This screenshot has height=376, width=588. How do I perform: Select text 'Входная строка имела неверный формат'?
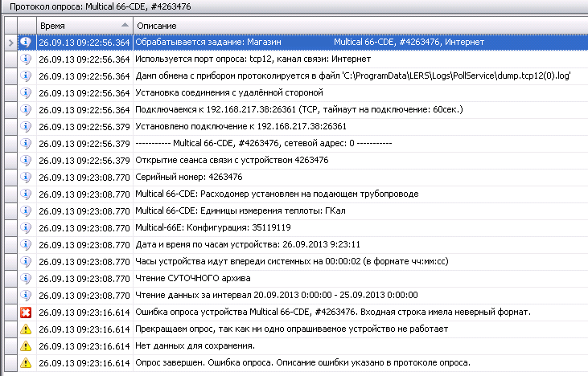pyautogui.click(x=444, y=312)
